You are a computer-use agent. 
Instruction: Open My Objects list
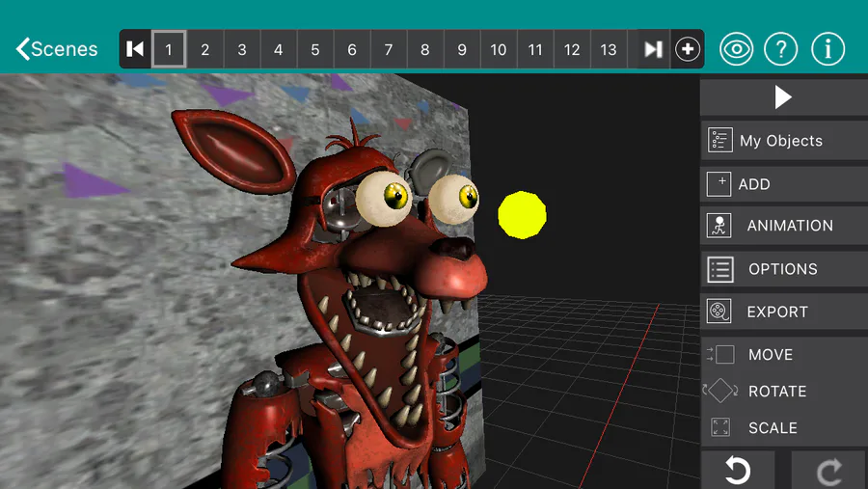coord(784,141)
